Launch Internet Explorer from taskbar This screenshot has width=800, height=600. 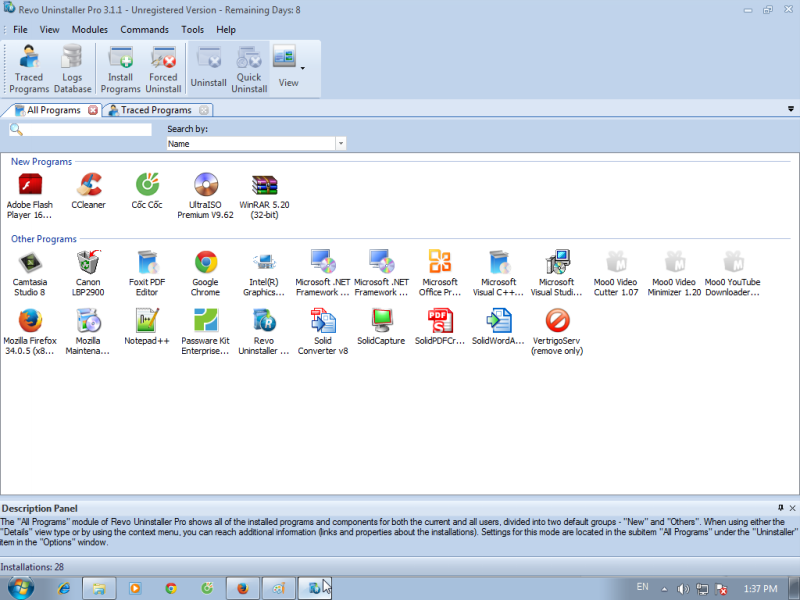tap(64, 588)
